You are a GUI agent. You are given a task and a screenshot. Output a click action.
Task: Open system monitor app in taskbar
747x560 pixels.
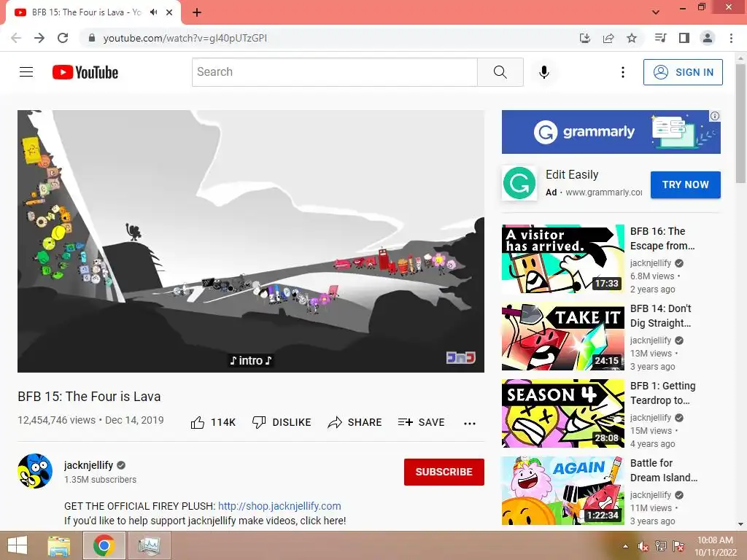[x=149, y=545]
